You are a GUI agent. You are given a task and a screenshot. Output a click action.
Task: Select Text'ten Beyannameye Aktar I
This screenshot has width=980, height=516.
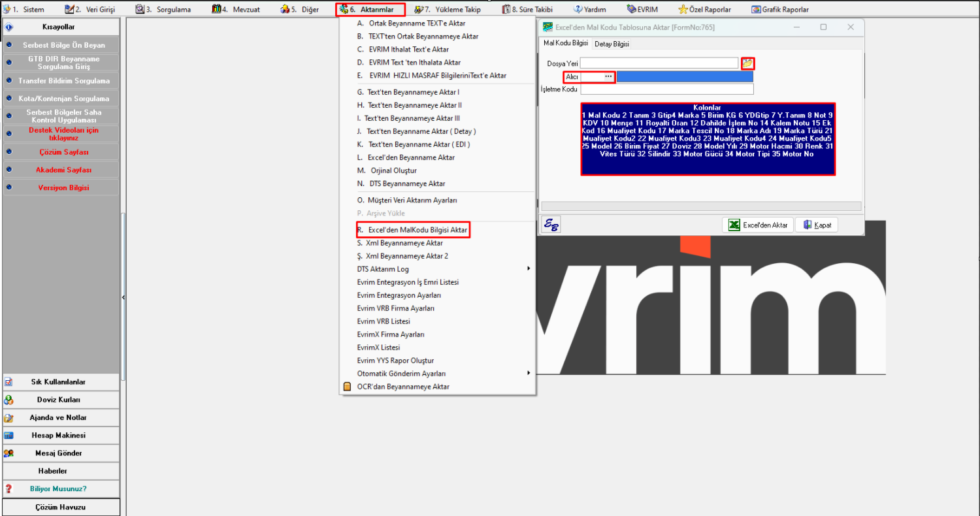438,92
